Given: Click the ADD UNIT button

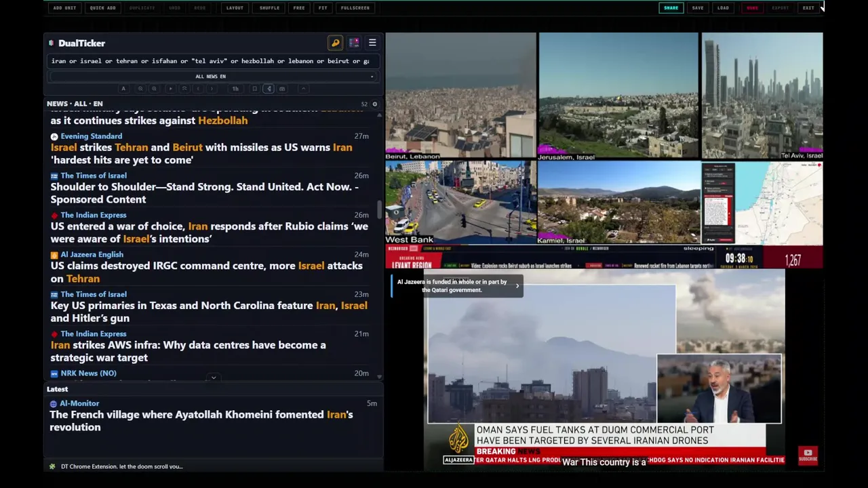Looking at the screenshot, I should point(64,8).
